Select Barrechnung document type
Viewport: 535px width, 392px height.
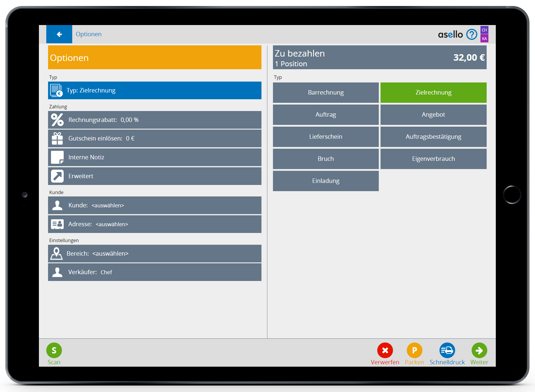point(326,92)
